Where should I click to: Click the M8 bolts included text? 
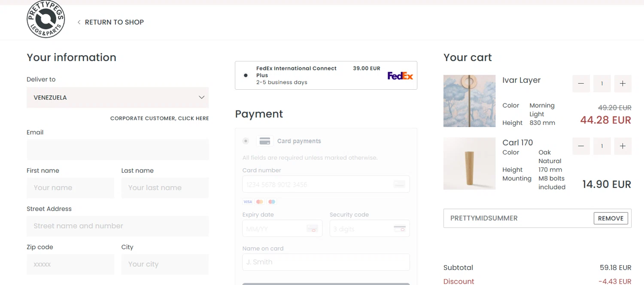(x=552, y=183)
